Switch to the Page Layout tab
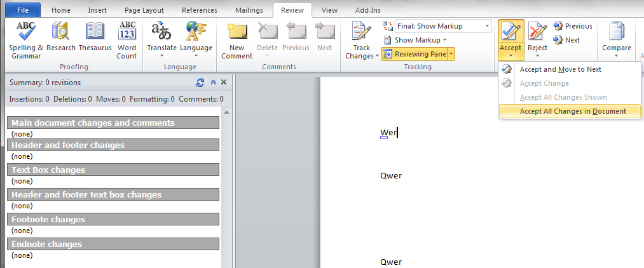This screenshot has width=644, height=268. coord(144,10)
